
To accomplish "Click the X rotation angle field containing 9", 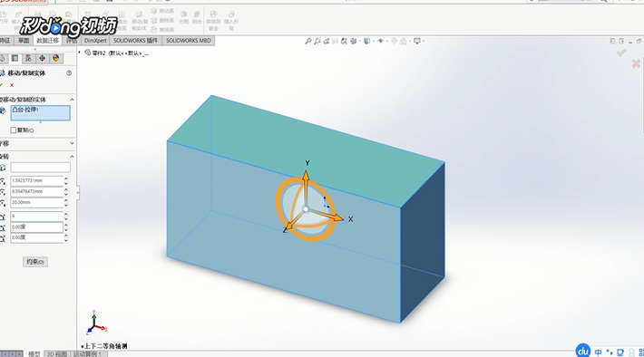I will [x=36, y=217].
